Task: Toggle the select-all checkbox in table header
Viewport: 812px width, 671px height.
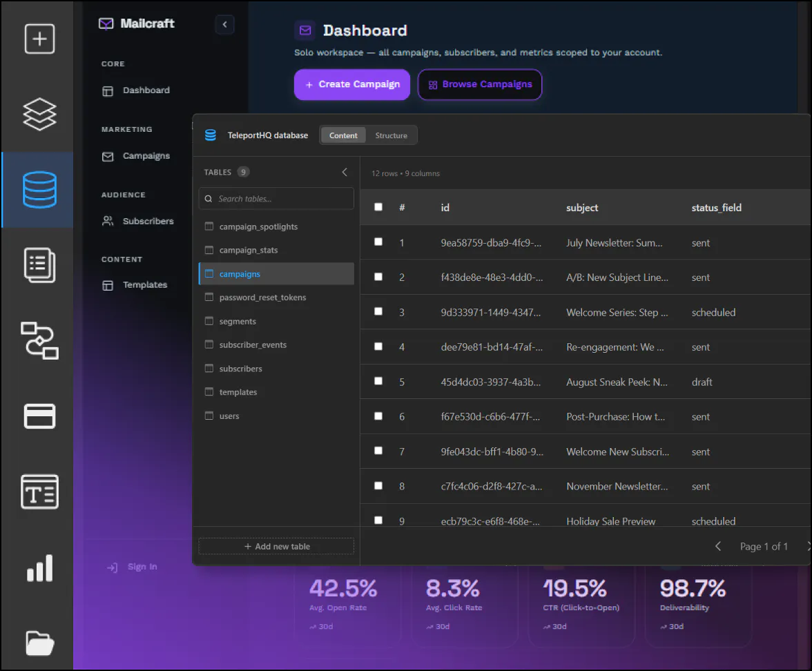Action: coord(378,207)
